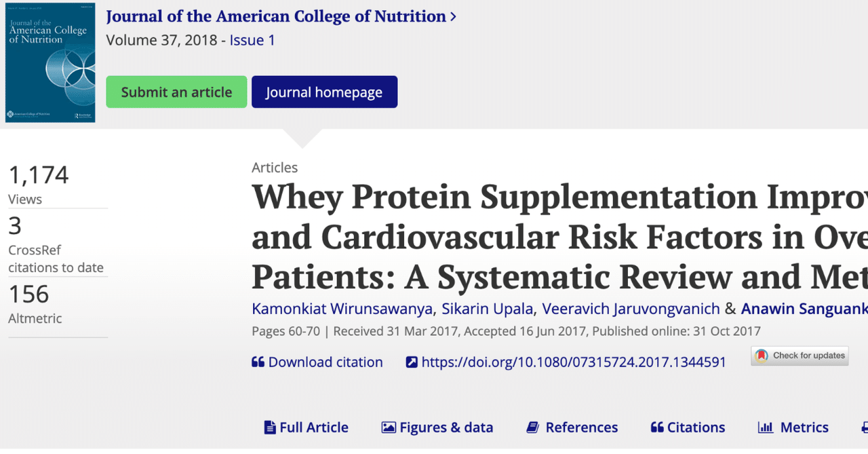Click the References icon

[533, 428]
